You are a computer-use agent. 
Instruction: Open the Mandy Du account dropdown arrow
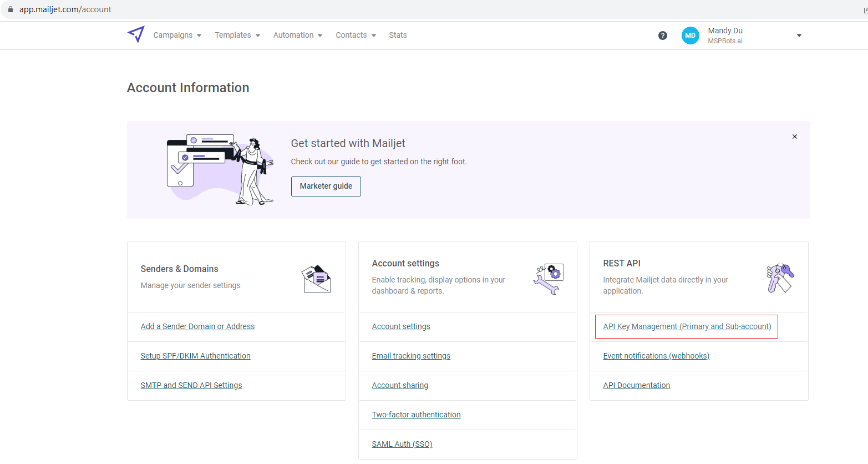tap(799, 36)
